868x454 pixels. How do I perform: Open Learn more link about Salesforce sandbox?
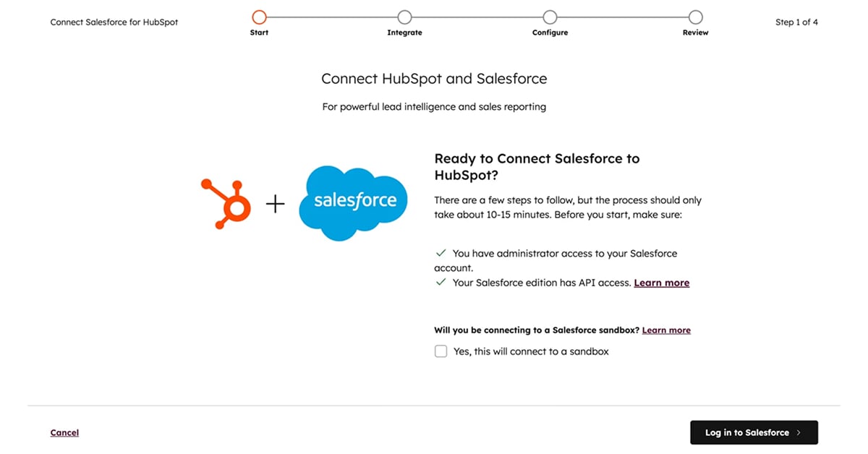pos(666,330)
